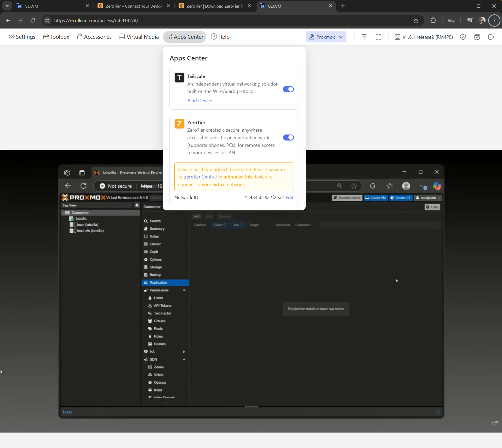Open a new browser tab
502x448 pixels.
pyautogui.click(x=343, y=6)
